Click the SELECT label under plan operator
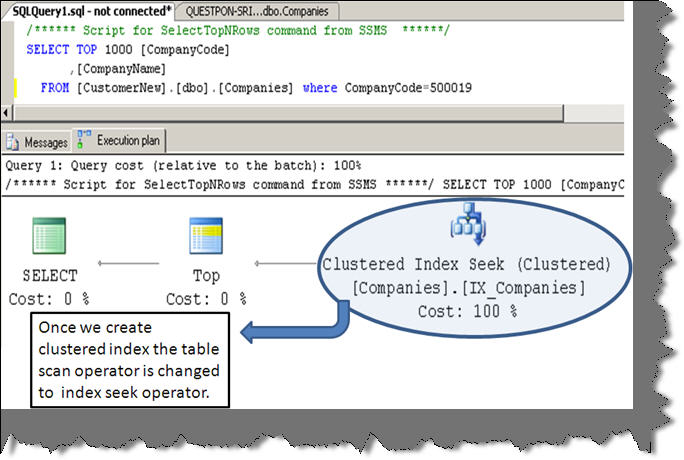The height and width of the screenshot is (460, 684). [x=50, y=276]
